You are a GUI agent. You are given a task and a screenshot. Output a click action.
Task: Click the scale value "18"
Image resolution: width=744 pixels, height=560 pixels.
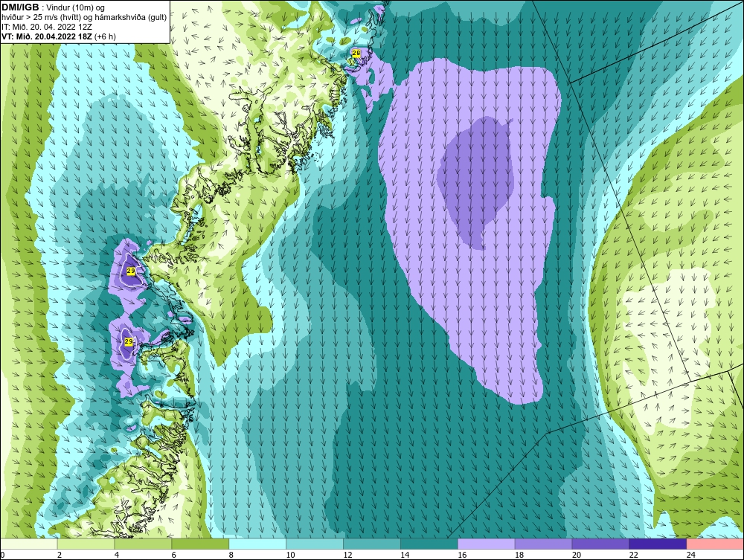click(519, 555)
